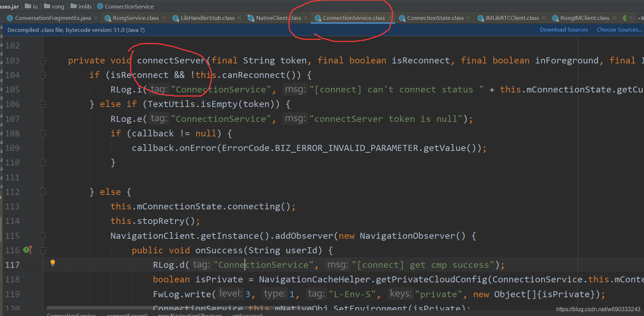The width and height of the screenshot is (644, 316).
Task: Toggle fold marker at line 106
Action: [43, 104]
